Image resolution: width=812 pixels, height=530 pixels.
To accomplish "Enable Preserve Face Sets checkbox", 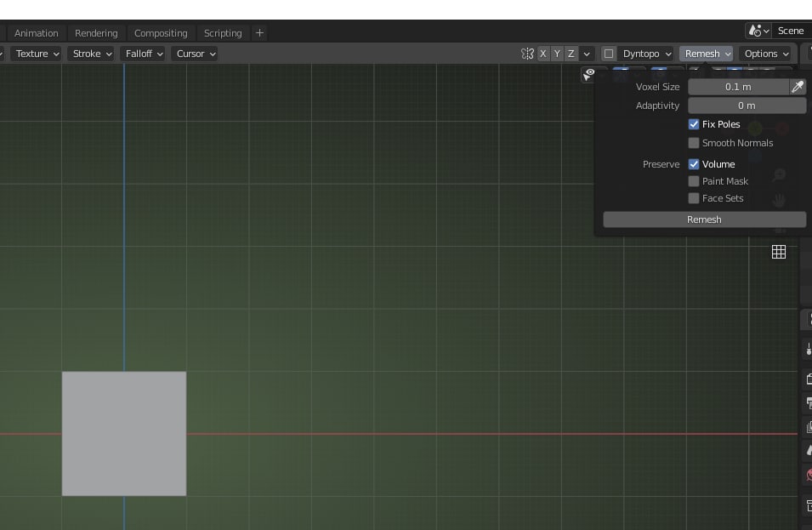I will point(694,198).
